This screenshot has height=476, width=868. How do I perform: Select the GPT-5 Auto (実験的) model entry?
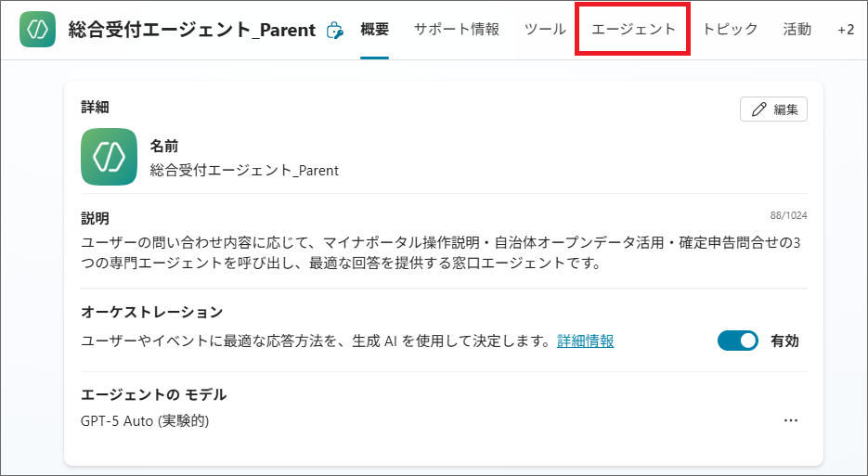[145, 421]
